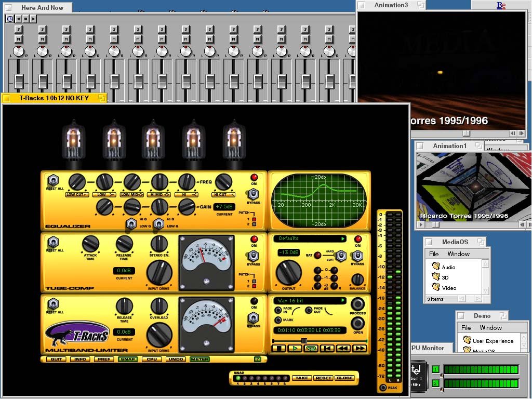
Task: Enable the FADE IN option
Action: click(x=278, y=310)
